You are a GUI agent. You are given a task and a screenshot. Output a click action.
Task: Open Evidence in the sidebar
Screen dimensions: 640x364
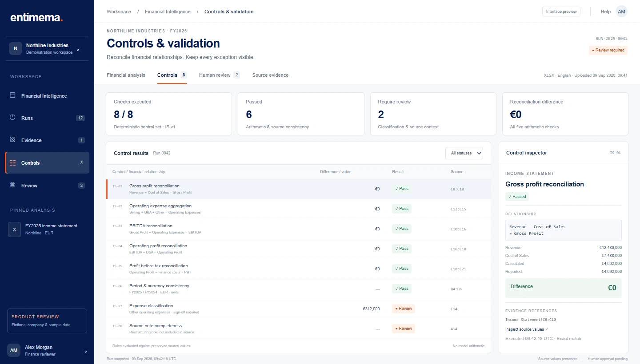(x=47, y=140)
